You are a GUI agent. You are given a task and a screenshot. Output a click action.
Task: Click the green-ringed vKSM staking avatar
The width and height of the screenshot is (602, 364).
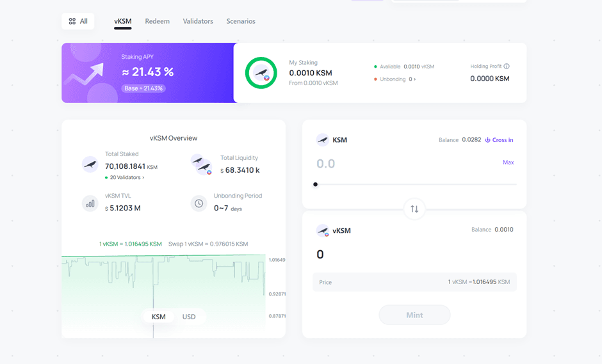pos(261,73)
